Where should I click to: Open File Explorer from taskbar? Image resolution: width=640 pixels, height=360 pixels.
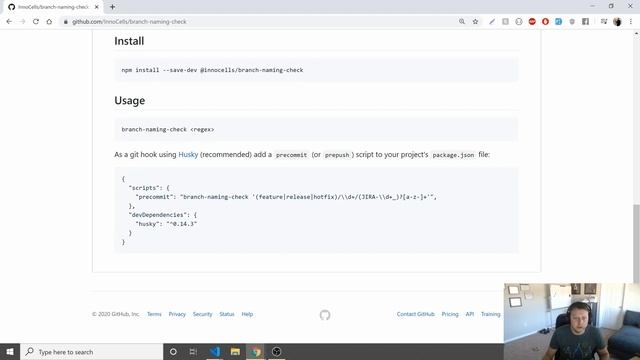click(x=235, y=352)
